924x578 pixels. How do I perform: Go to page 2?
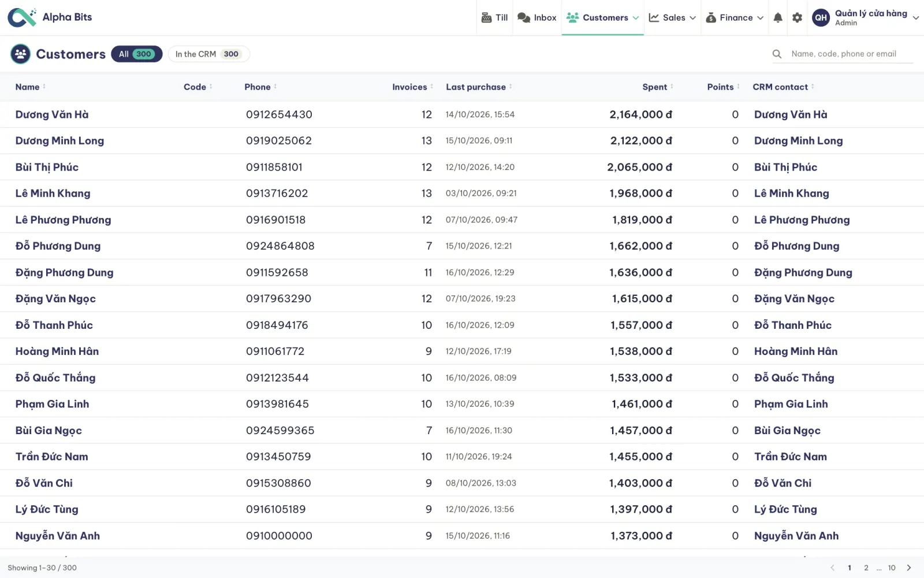[866, 568]
